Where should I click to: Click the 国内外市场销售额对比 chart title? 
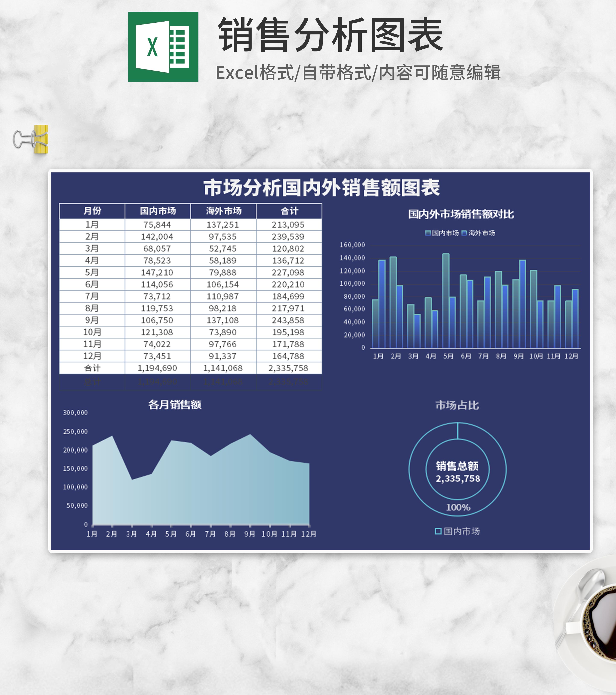(461, 214)
